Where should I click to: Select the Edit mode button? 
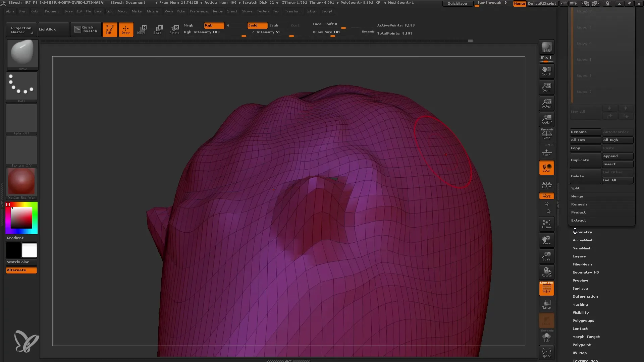pos(109,29)
